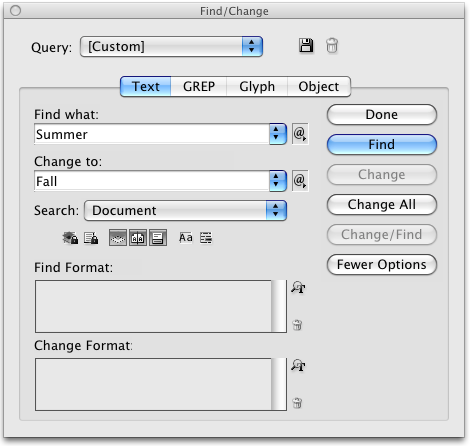
Task: Toggle Include Footnotes option
Action: coord(158,238)
